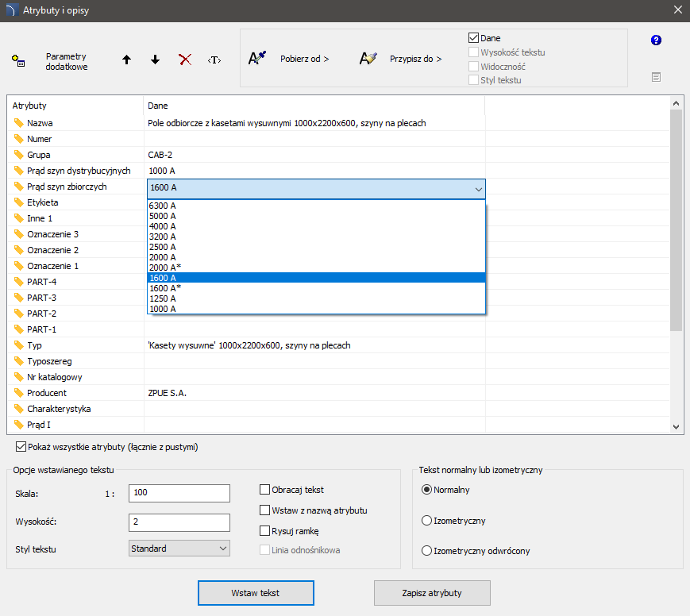Delete attribute using red X icon
Image resolution: width=690 pixels, height=616 pixels.
[185, 60]
